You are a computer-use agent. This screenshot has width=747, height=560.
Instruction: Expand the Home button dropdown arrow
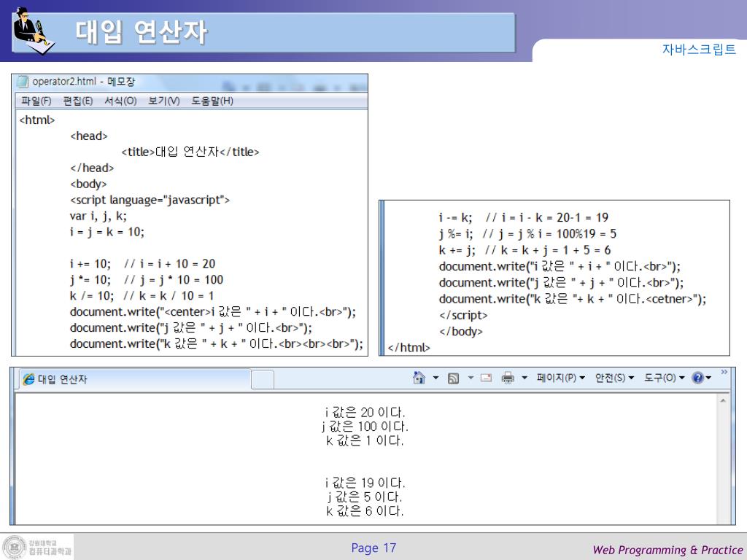pos(436,378)
